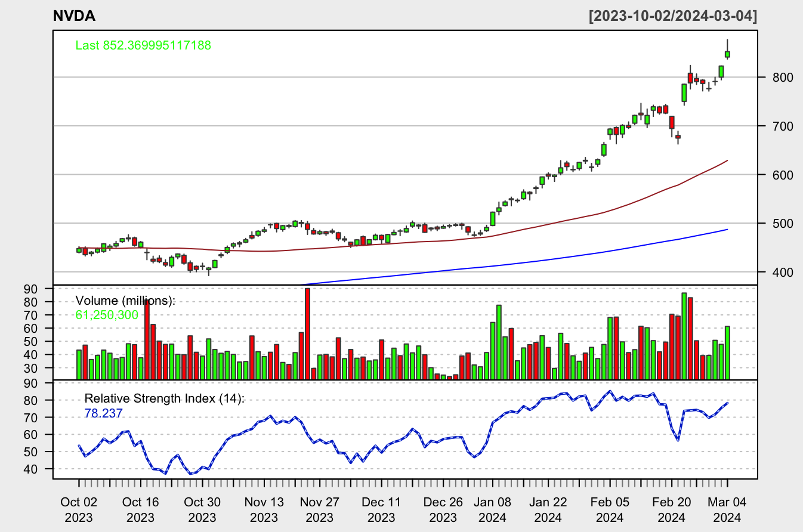
Task: Click the Oct 16 2023 date label
Action: click(x=141, y=509)
